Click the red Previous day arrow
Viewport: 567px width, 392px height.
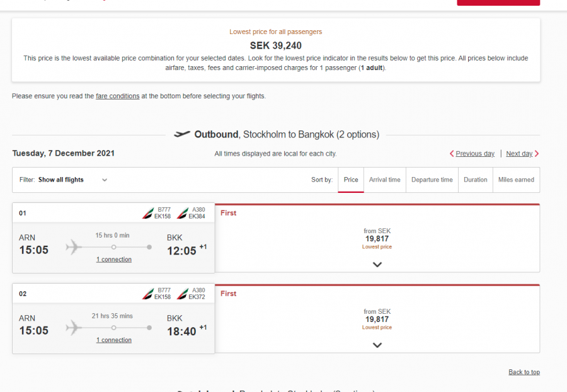pyautogui.click(x=452, y=154)
